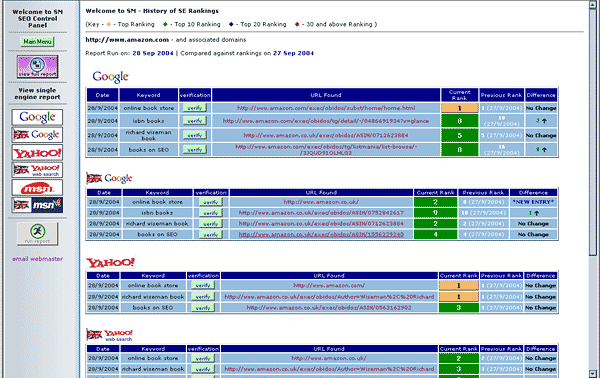Open the amazon.com home.html URL in Google table
This screenshot has height=378, width=600.
point(326,108)
